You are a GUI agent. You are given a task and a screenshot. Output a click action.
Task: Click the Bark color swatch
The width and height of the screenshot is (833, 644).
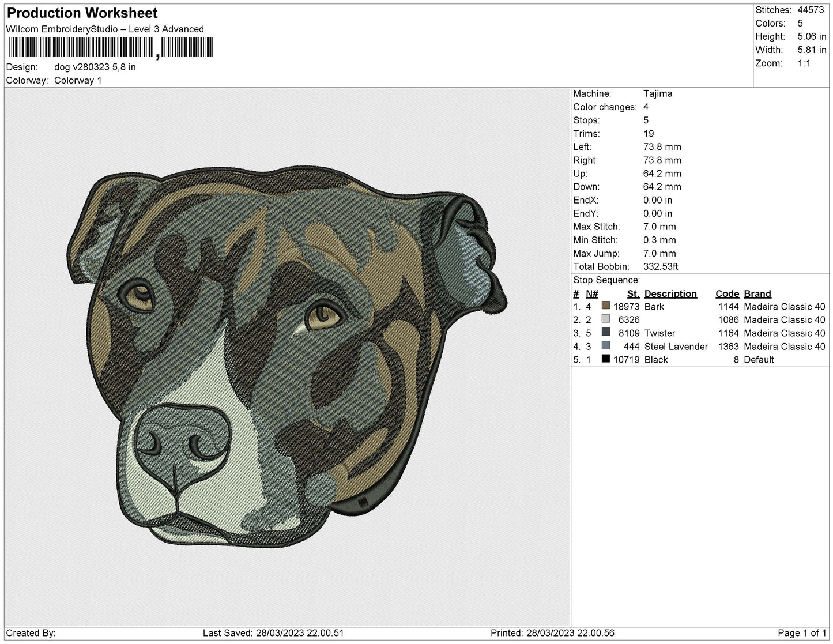605,306
